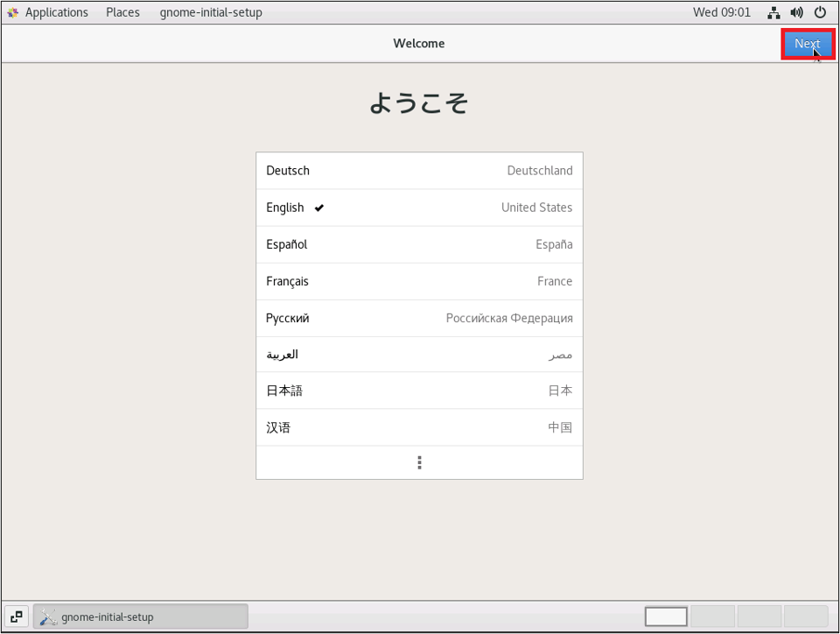Click the Next button
This screenshot has width=840, height=634.
807,44
